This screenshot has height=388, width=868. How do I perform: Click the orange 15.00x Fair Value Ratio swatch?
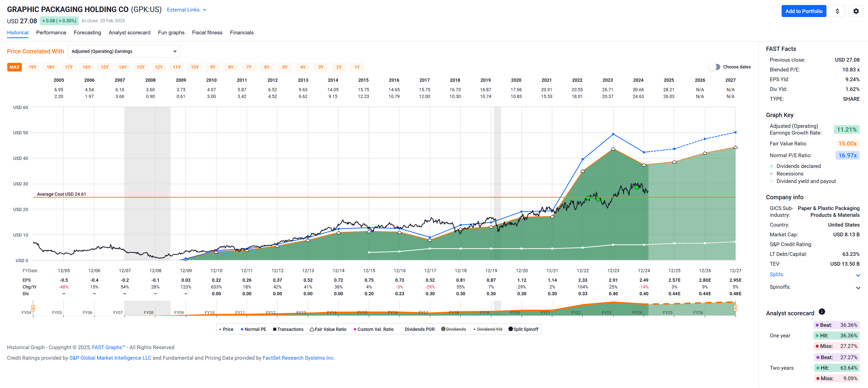pyautogui.click(x=847, y=144)
